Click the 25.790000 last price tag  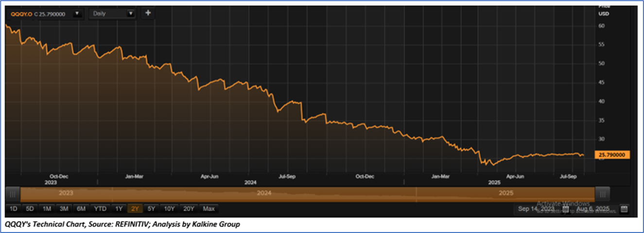coord(613,155)
